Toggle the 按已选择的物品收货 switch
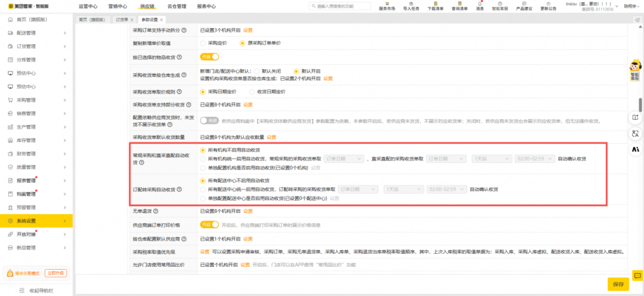 tap(209, 57)
